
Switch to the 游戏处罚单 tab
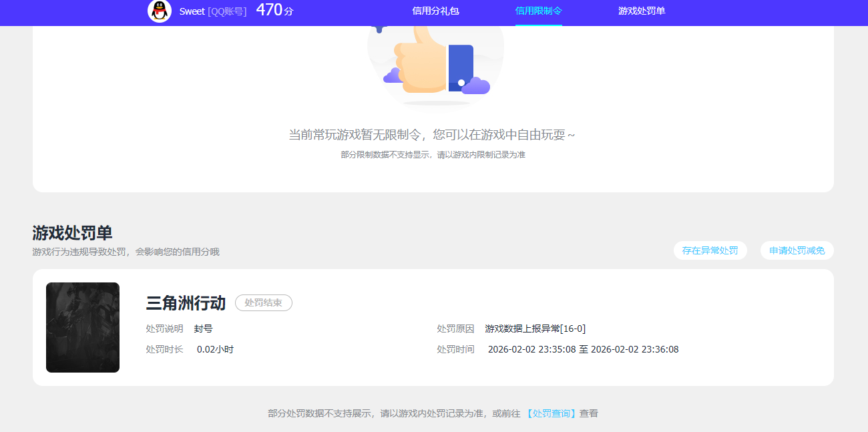point(642,11)
